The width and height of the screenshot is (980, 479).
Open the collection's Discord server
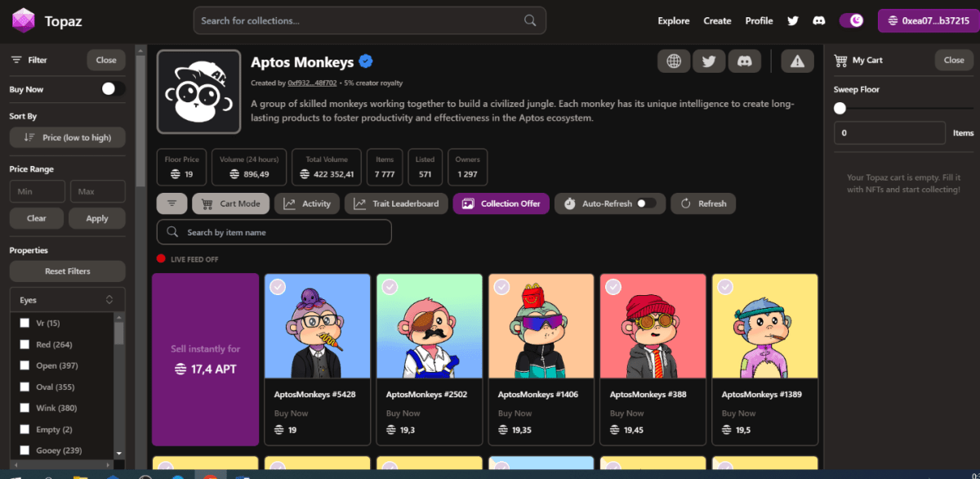pos(744,60)
